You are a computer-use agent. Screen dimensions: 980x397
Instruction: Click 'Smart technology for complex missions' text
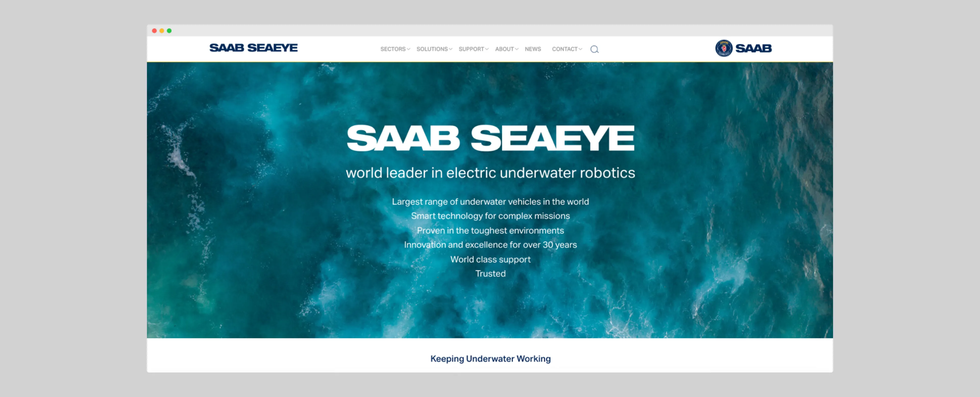[x=490, y=216]
